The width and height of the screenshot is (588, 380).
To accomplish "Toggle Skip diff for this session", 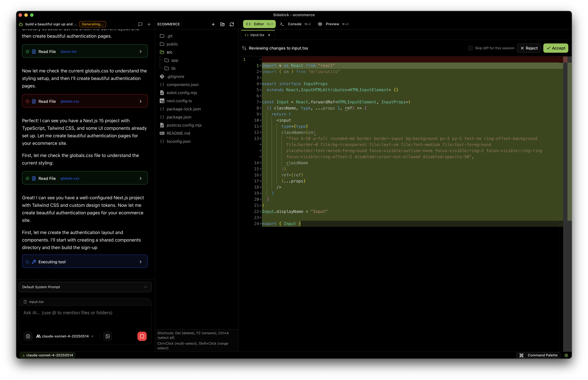I will 470,48.
